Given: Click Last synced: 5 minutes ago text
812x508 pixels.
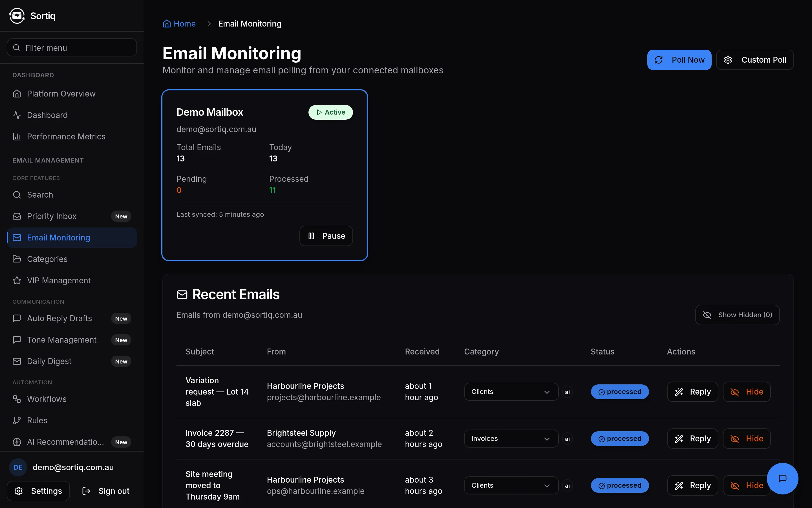Looking at the screenshot, I should tap(220, 214).
